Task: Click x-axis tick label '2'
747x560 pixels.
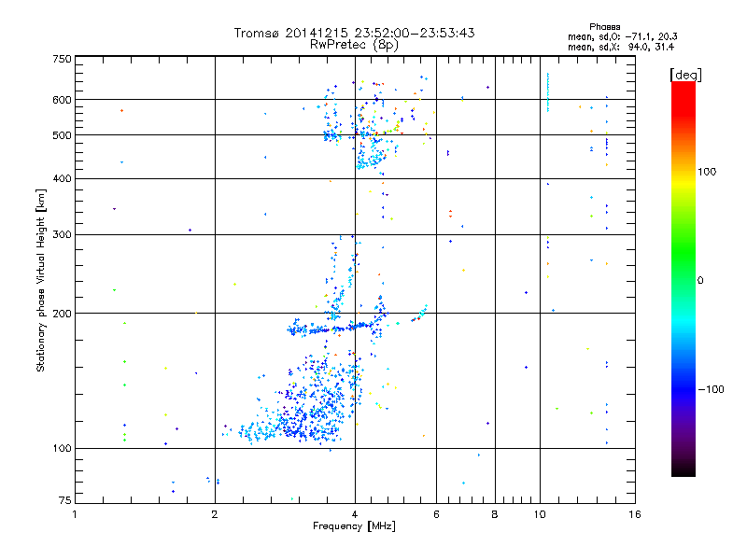Action: pyautogui.click(x=215, y=514)
